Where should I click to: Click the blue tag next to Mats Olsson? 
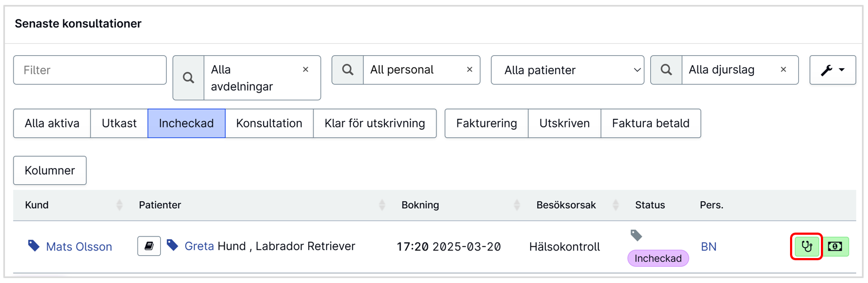tap(34, 246)
